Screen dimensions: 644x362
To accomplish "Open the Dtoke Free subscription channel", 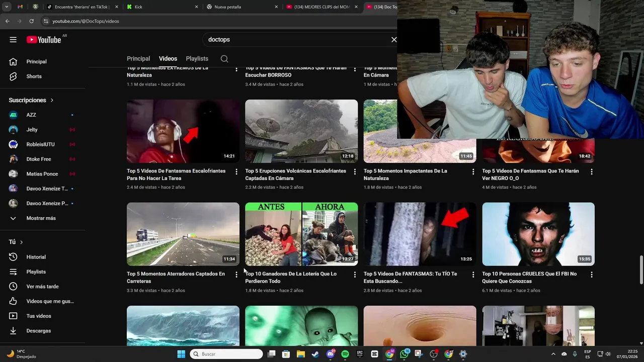I will [x=43, y=159].
